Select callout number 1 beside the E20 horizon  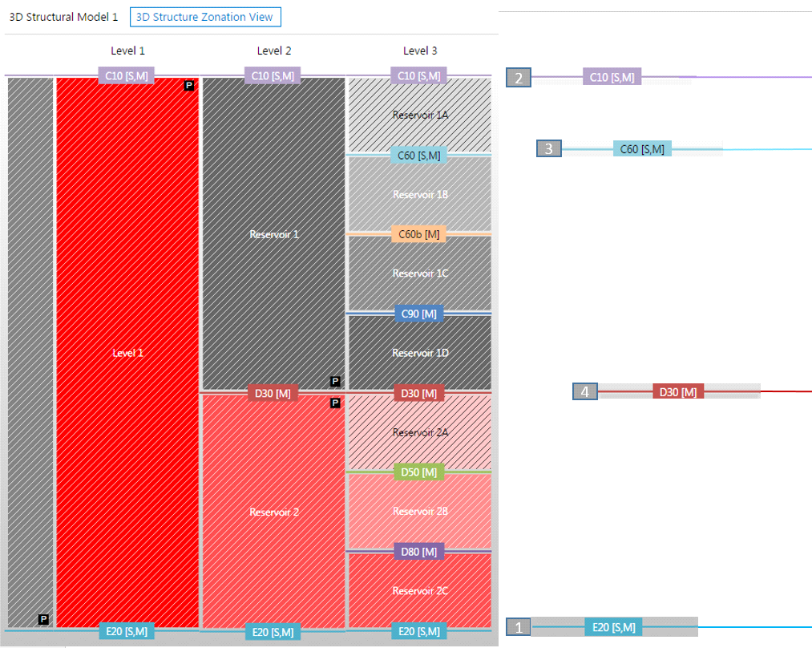tap(519, 627)
